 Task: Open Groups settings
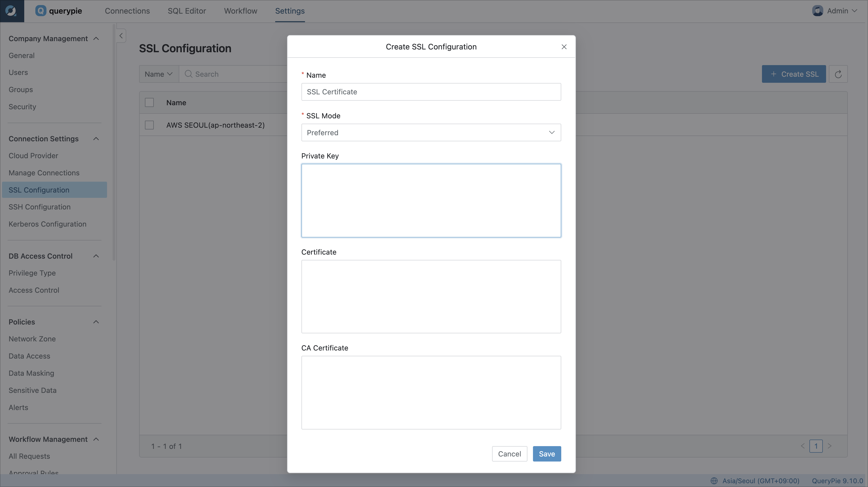[20, 90]
